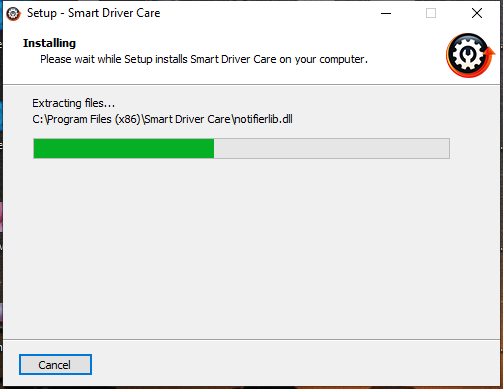Viewport: 503px width, 389px height.
Task: Click the Smart Driver Care title bar icon
Action: tap(14, 14)
